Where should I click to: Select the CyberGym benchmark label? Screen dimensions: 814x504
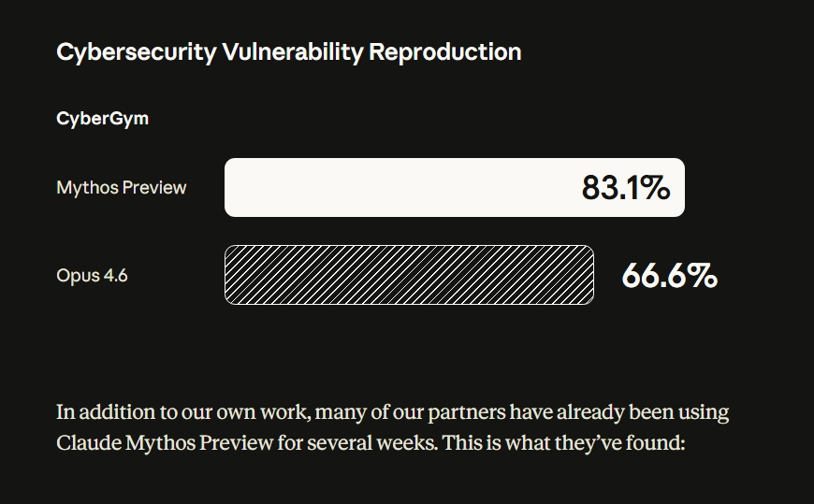point(102,119)
